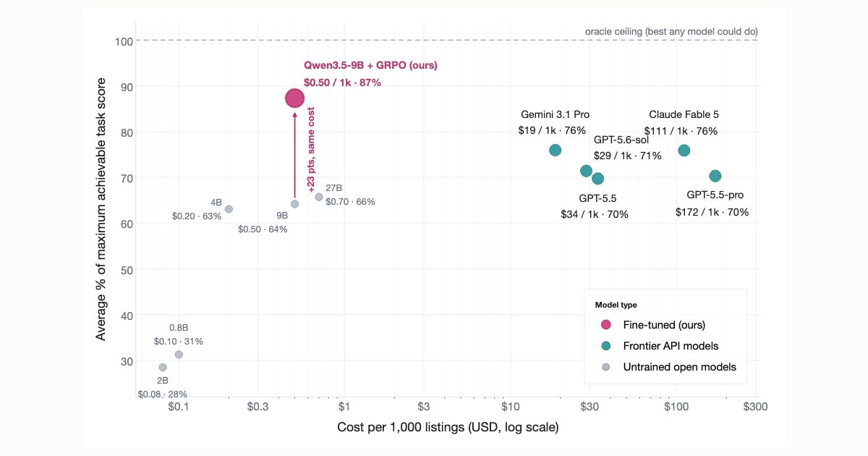Click the Claude Fable 5 teal marker
The width and height of the screenshot is (868, 456).
click(x=684, y=150)
